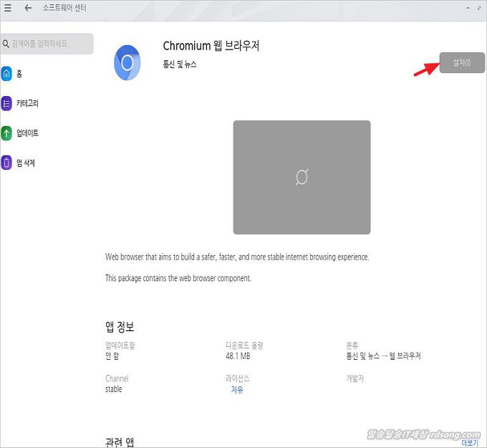Open 카테고리 in the sidebar
Image resolution: width=487 pixels, height=448 pixels.
27,103
